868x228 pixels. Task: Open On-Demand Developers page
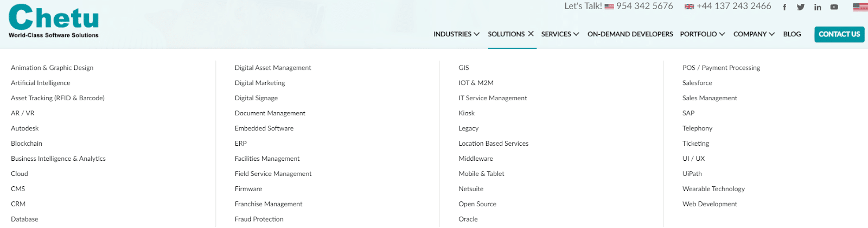click(x=630, y=34)
